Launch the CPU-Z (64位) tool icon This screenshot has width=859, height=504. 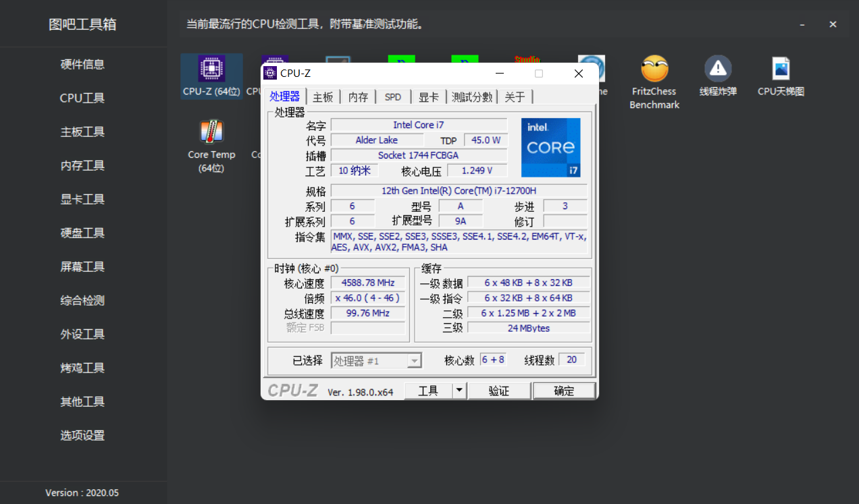tap(211, 76)
